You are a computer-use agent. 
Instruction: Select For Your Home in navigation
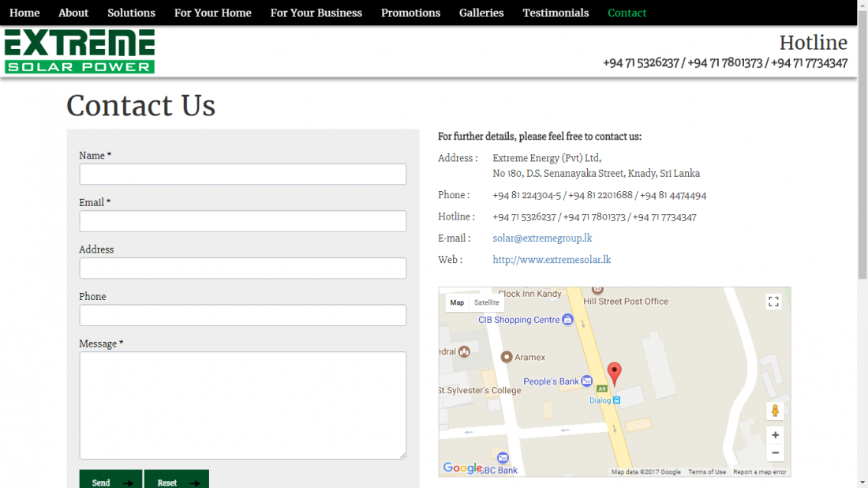point(212,13)
